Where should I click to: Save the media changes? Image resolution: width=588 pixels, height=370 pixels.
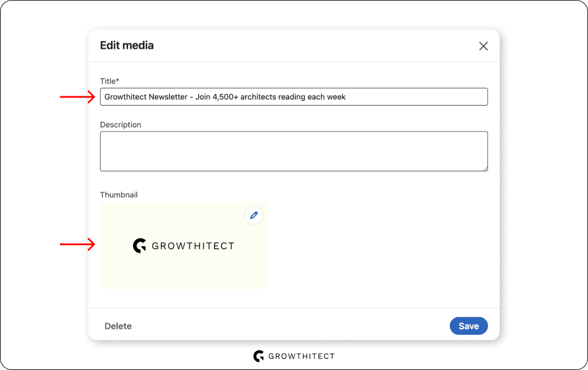[x=469, y=326]
